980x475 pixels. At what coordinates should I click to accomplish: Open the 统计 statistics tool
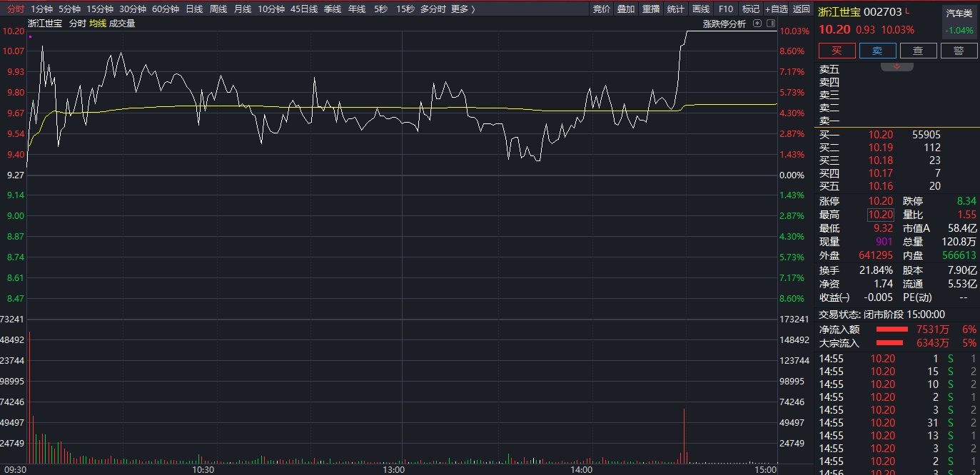pyautogui.click(x=675, y=9)
